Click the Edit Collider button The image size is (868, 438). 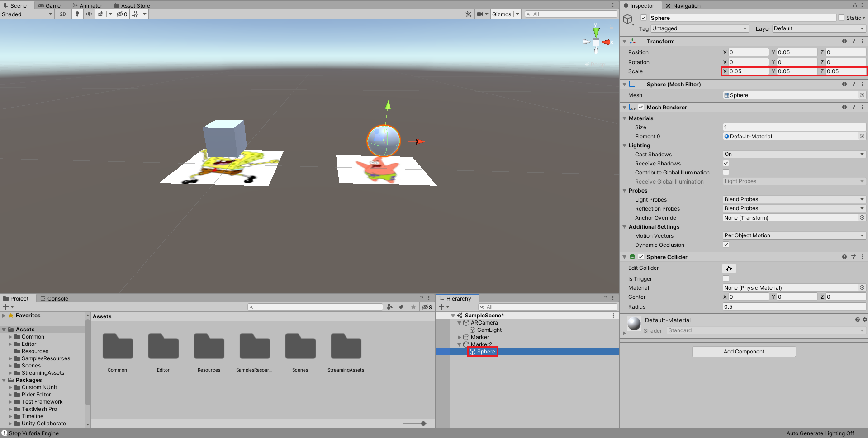[729, 268]
